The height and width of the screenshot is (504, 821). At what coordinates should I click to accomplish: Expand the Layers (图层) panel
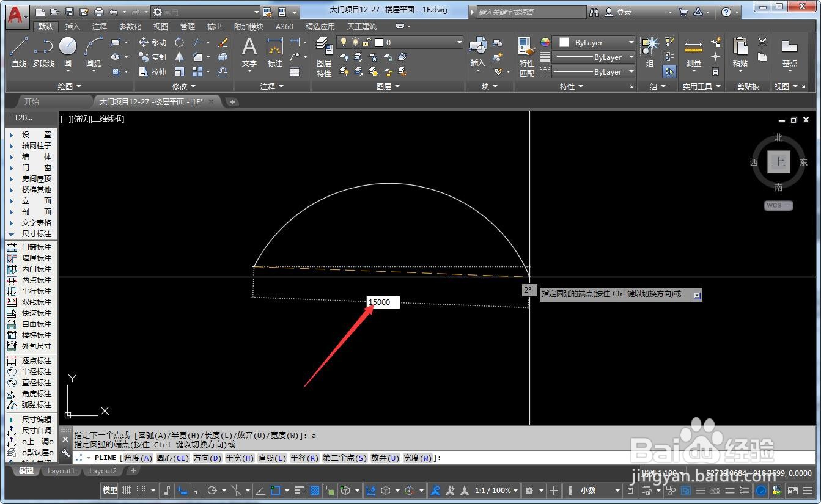click(x=388, y=87)
